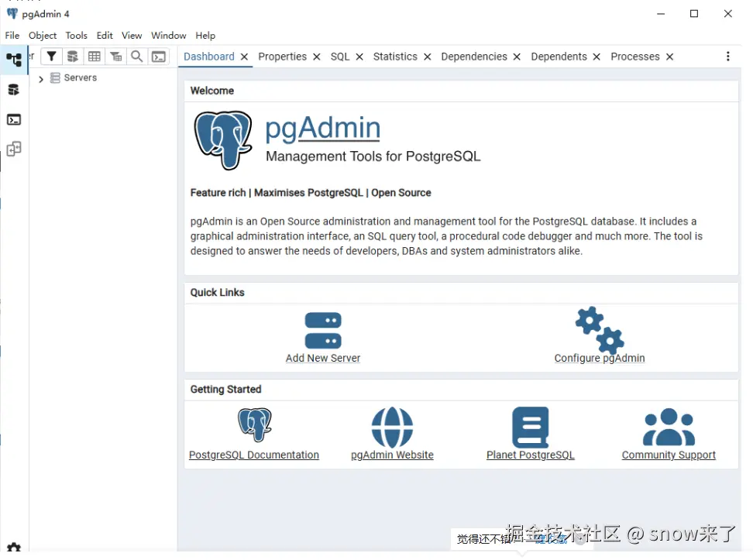The width and height of the screenshot is (753, 560).
Task: Launch Query Tool from browser toolbar
Action: click(x=73, y=57)
